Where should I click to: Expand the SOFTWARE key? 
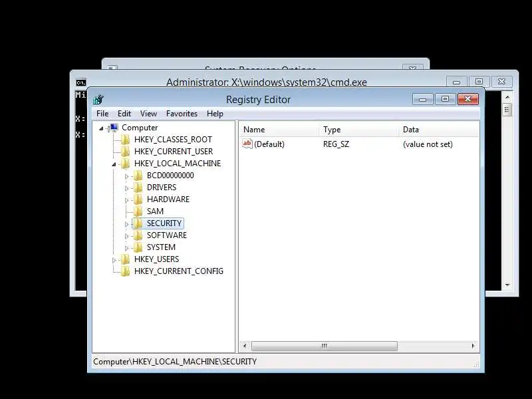[126, 236]
